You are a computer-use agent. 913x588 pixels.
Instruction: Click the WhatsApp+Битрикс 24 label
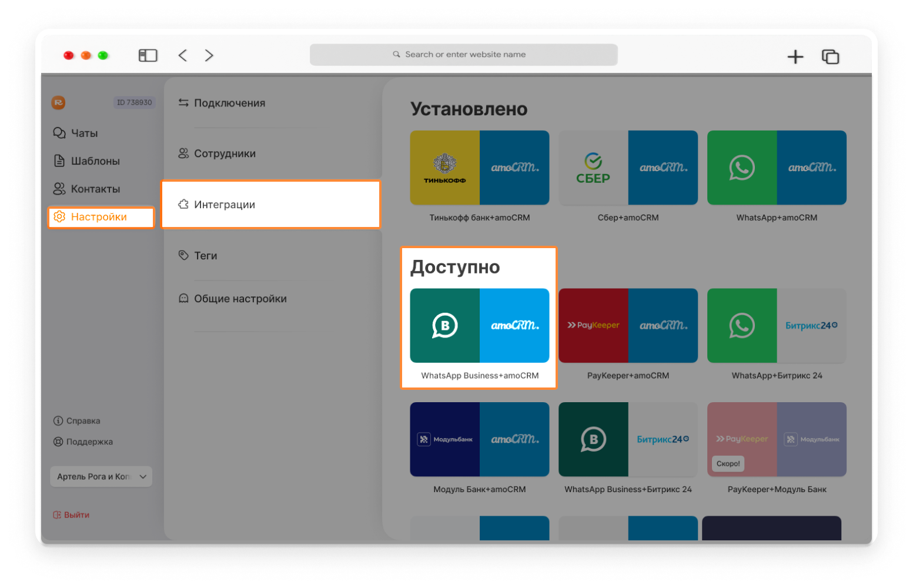point(777,375)
